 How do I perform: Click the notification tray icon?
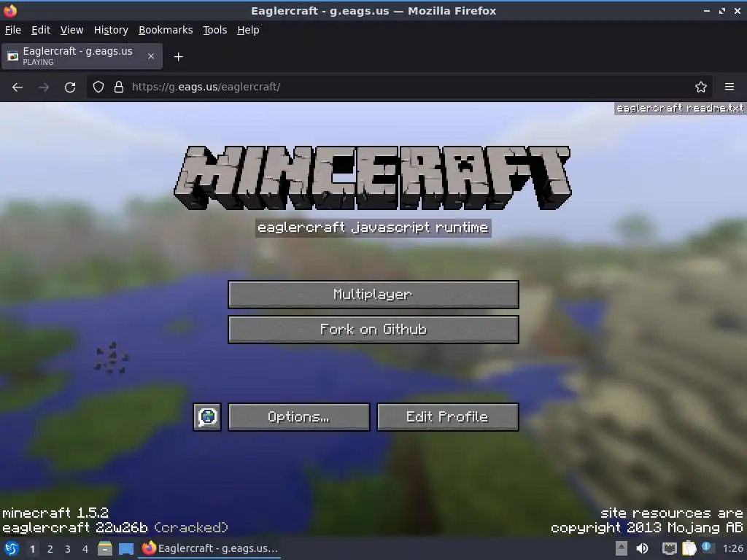(708, 548)
